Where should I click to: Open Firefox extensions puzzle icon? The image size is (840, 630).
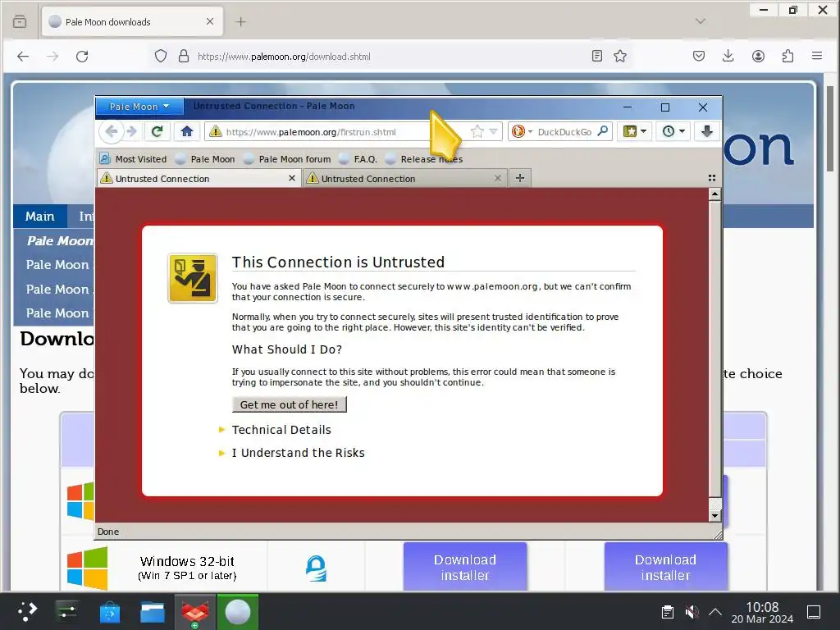click(787, 56)
